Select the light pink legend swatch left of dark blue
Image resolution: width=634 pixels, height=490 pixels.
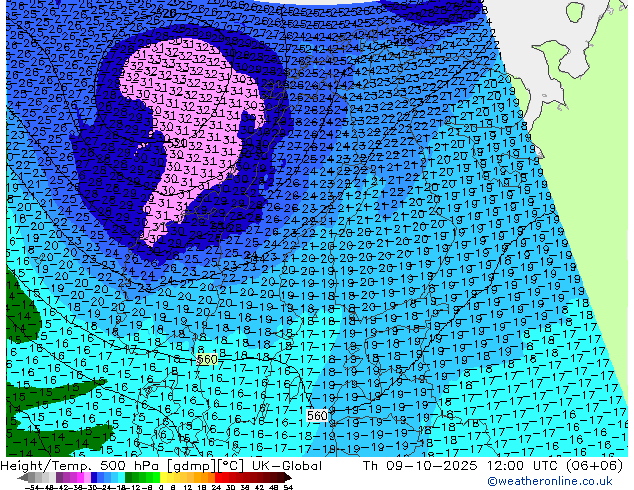87,478
